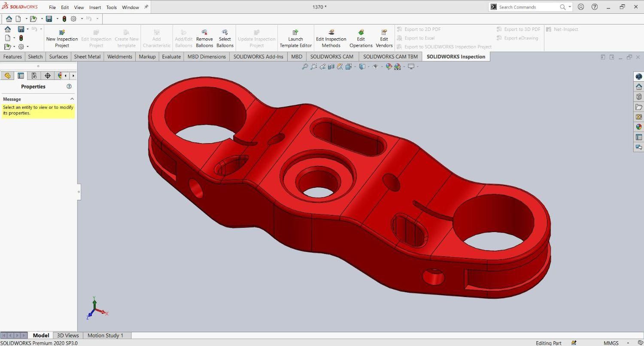Click the manager pane tabs right arrow
644x346 pixels.
click(x=73, y=76)
